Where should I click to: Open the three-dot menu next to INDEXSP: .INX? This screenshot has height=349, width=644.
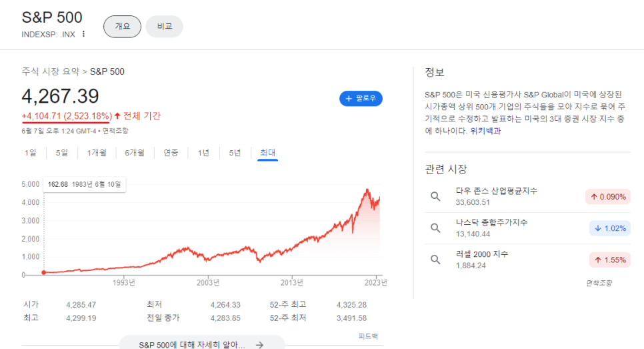(x=83, y=34)
